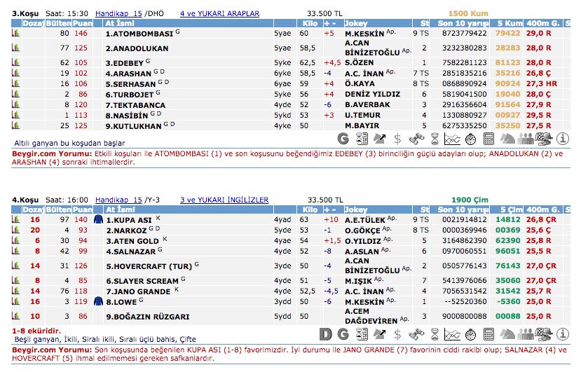The width and height of the screenshot is (588, 372).
Task: Open the stopwatch icon in race 4 toolbar
Action: pyautogui.click(x=471, y=335)
